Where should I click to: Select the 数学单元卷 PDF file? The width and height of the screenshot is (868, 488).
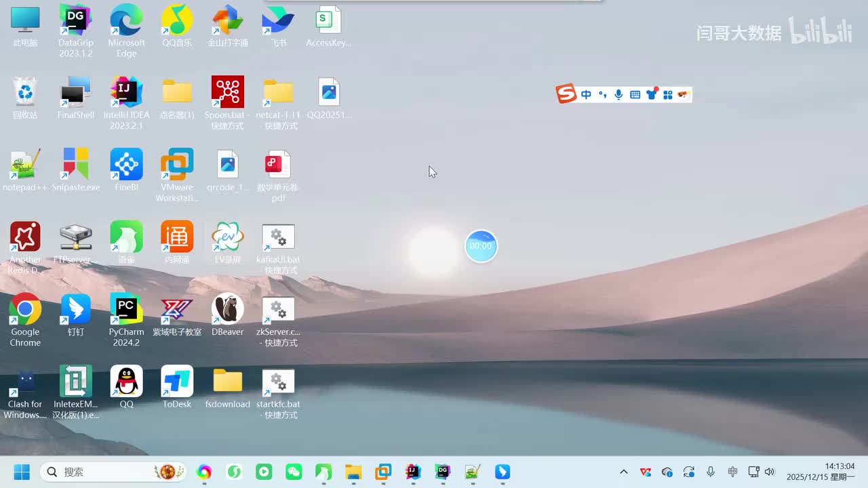278,176
